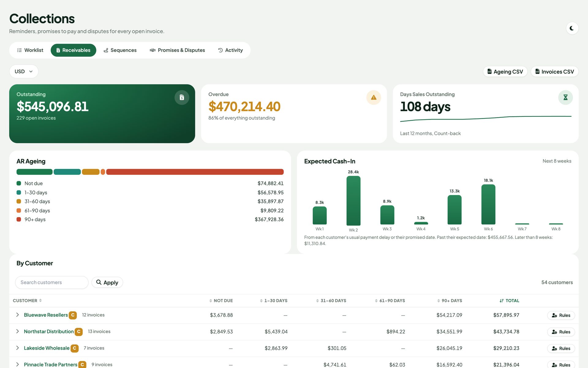Open Rules for Bluewave Resellers
This screenshot has width=588, height=368.
point(561,315)
